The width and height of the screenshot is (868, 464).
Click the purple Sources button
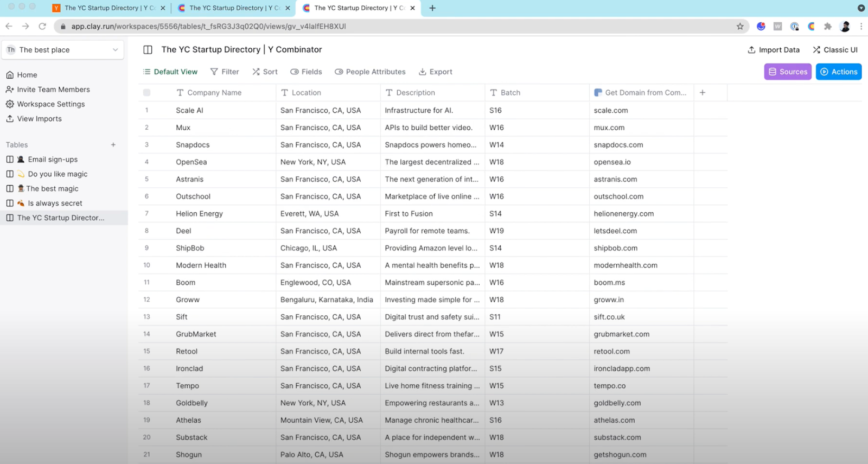(787, 72)
